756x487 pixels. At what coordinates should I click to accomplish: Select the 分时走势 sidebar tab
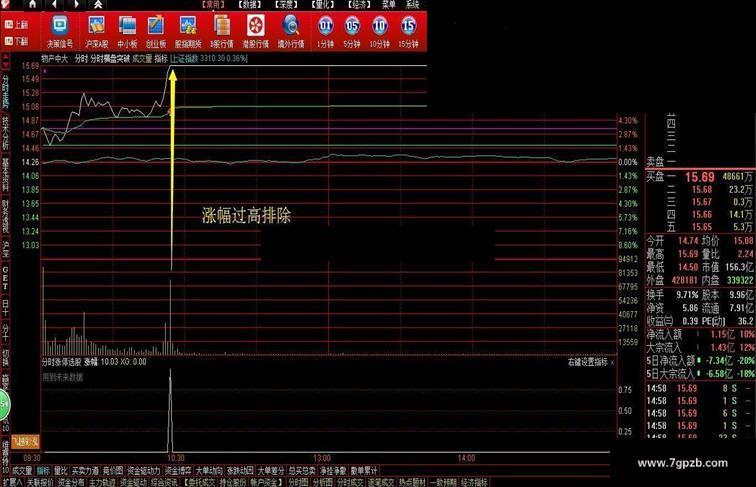click(5, 90)
